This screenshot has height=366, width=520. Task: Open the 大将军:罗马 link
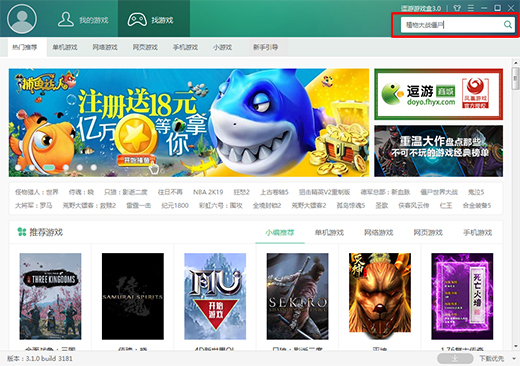tap(33, 205)
